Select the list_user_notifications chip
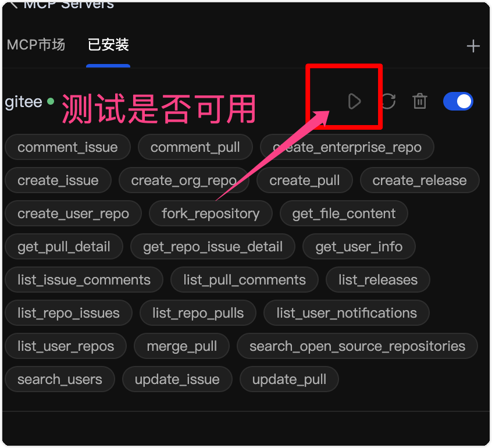The width and height of the screenshot is (492, 448). [347, 313]
